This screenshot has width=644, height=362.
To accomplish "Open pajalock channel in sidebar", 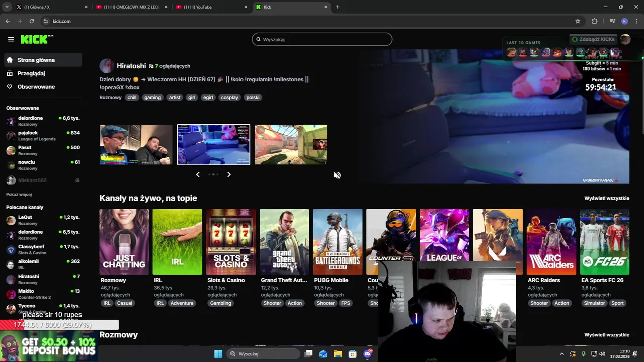I will [43, 136].
